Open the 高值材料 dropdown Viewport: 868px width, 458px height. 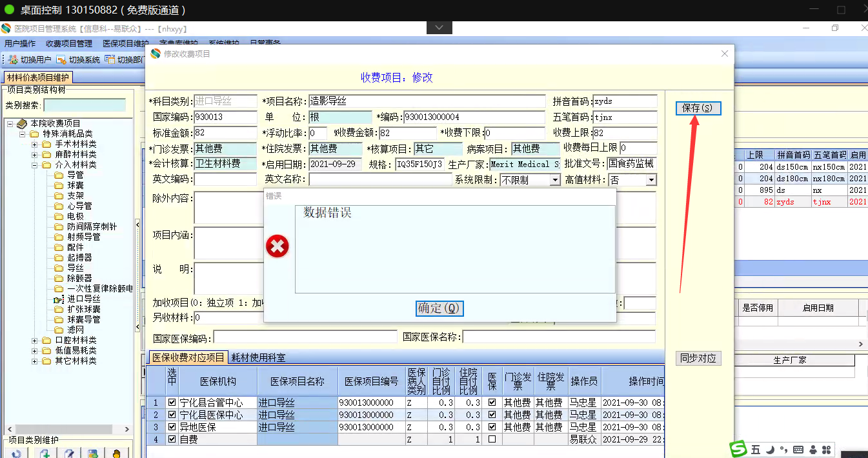[x=651, y=180]
